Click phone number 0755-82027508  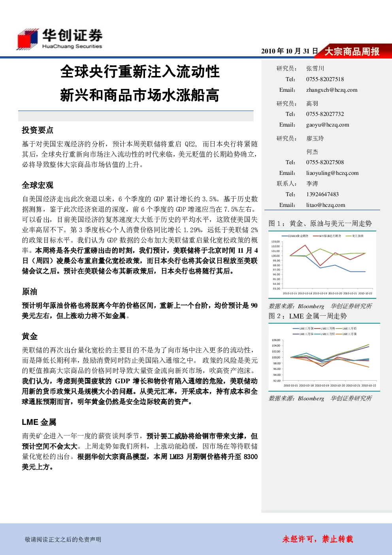pyautogui.click(x=325, y=162)
